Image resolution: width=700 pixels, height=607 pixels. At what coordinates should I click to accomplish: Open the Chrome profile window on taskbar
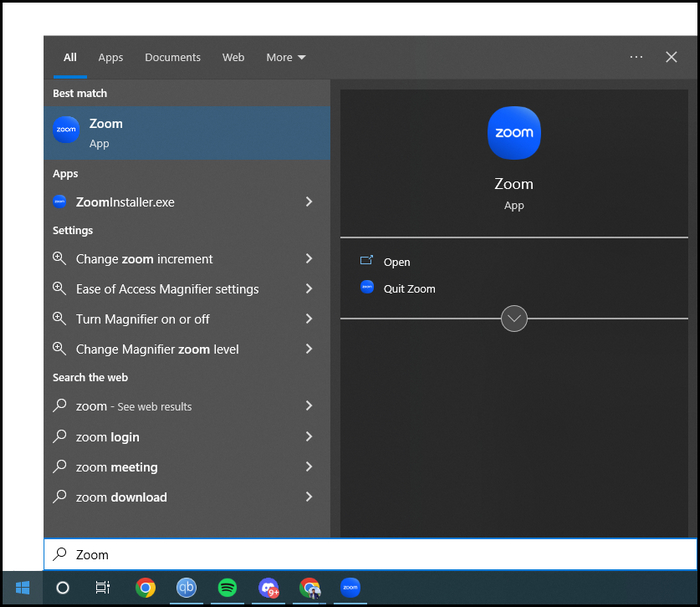click(x=310, y=588)
